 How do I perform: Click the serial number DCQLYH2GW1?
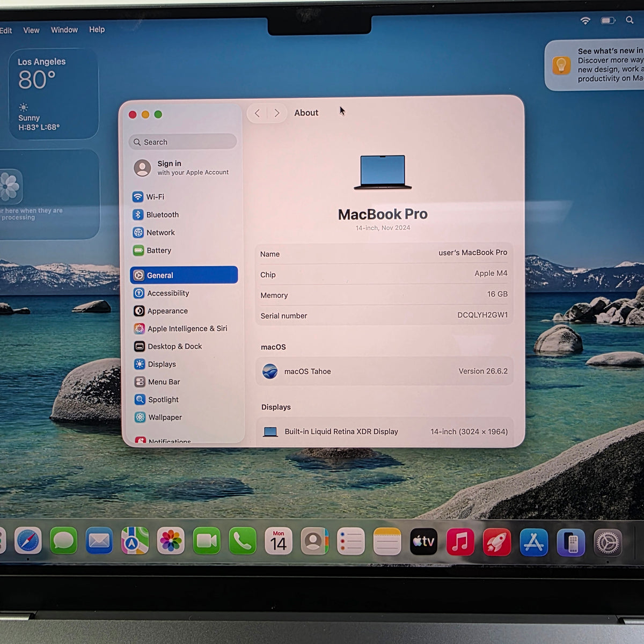click(x=482, y=315)
